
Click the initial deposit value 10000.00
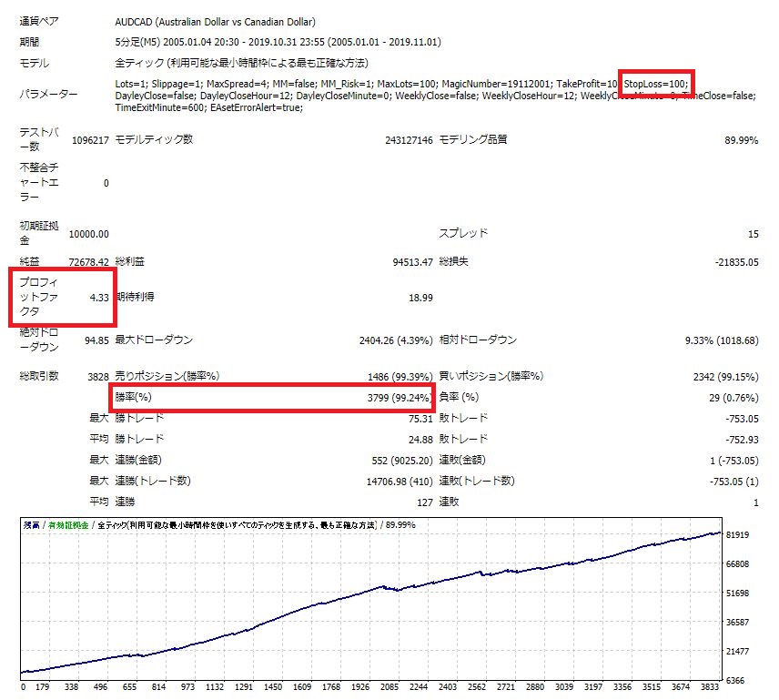point(89,234)
